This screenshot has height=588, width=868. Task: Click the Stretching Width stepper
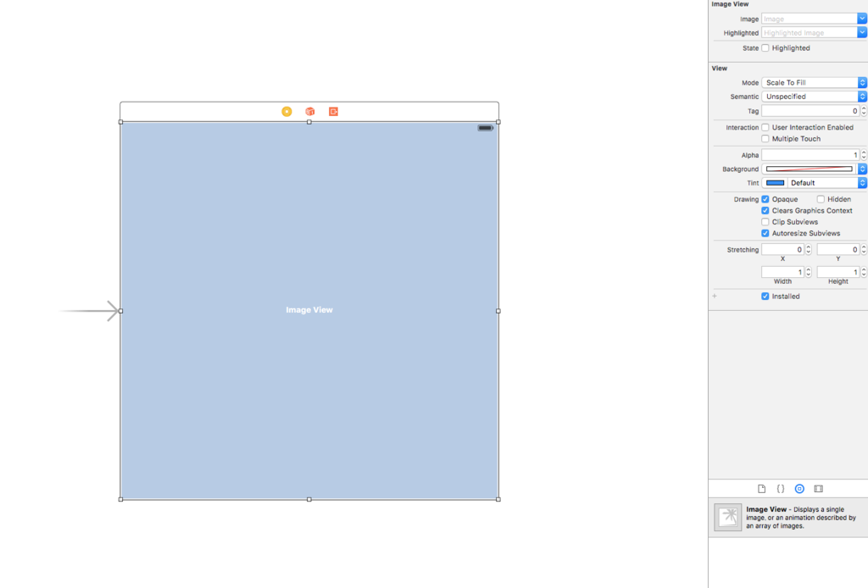point(808,272)
